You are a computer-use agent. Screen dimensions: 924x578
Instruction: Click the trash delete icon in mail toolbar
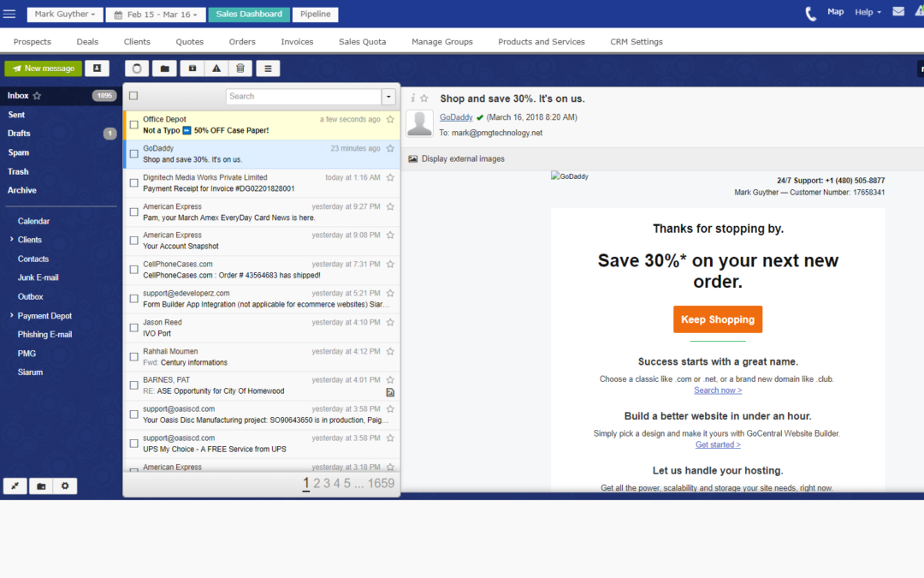pyautogui.click(x=240, y=69)
